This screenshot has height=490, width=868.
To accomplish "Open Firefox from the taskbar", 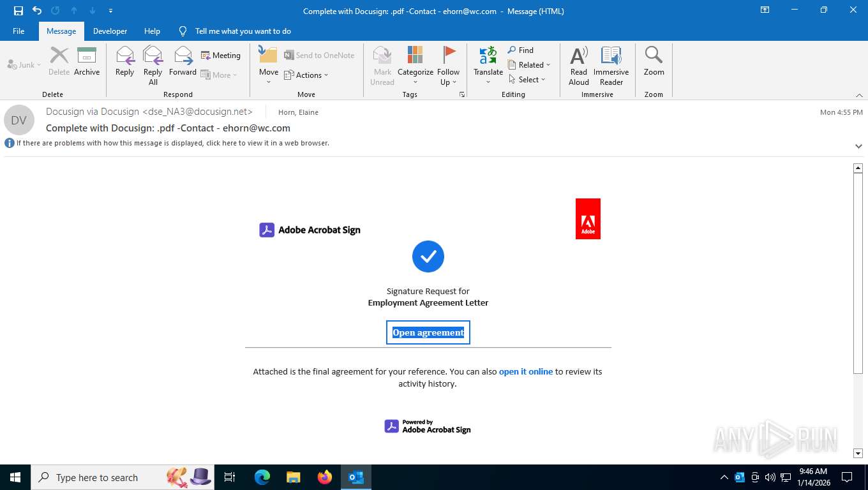I will tap(325, 477).
